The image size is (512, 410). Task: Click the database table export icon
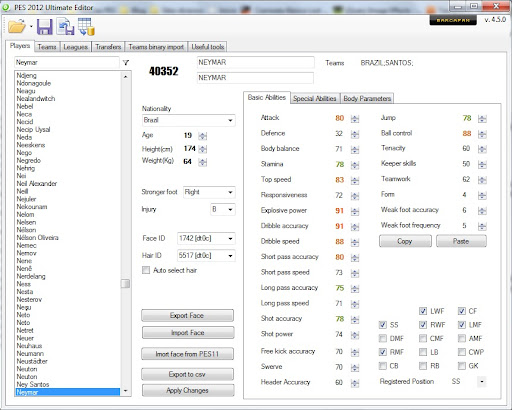[x=86, y=27]
